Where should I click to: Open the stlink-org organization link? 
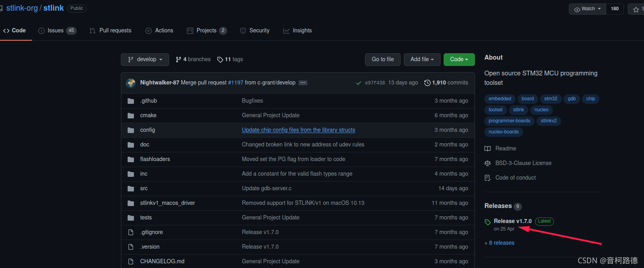[x=22, y=8]
